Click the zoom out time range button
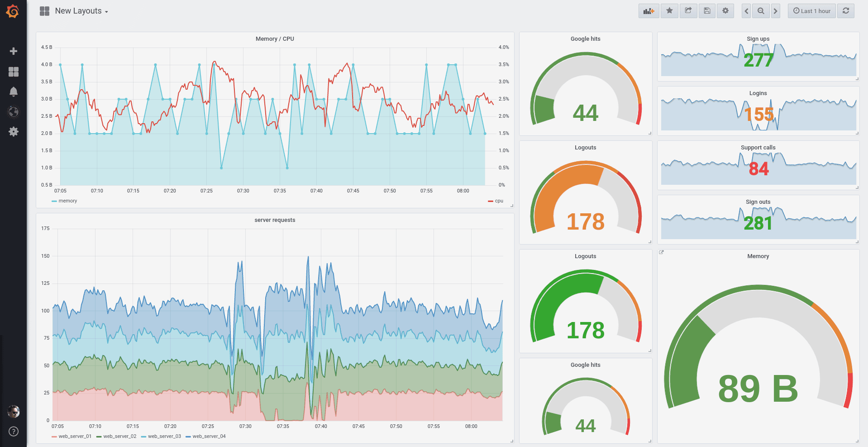The height and width of the screenshot is (447, 868). click(761, 11)
